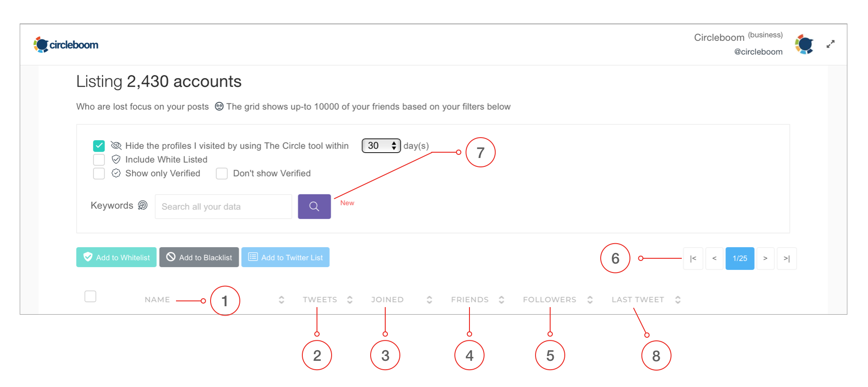Image resolution: width=868 pixels, height=387 pixels.
Task: Open the 30 day(s) dropdown selector
Action: (x=381, y=146)
